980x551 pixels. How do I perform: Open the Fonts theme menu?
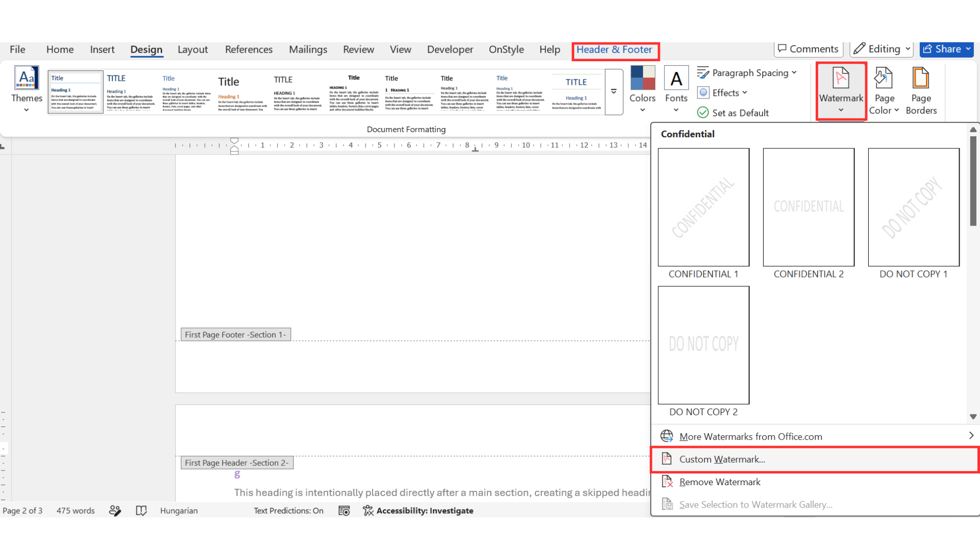pos(676,89)
